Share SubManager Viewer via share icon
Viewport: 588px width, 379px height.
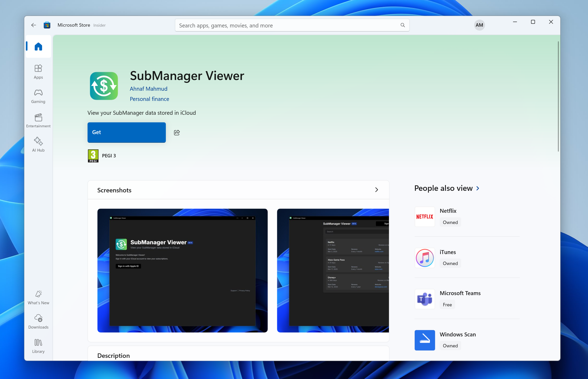(177, 133)
